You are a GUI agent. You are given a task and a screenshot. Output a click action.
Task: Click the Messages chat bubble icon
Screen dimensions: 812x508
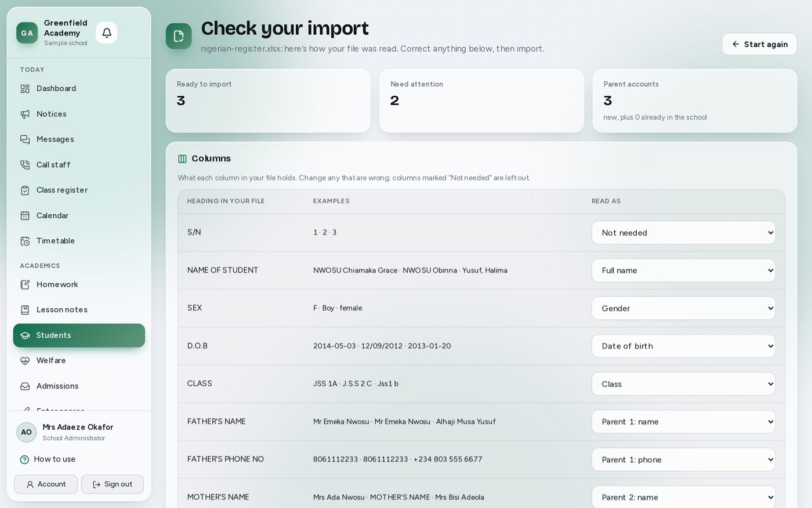25,139
